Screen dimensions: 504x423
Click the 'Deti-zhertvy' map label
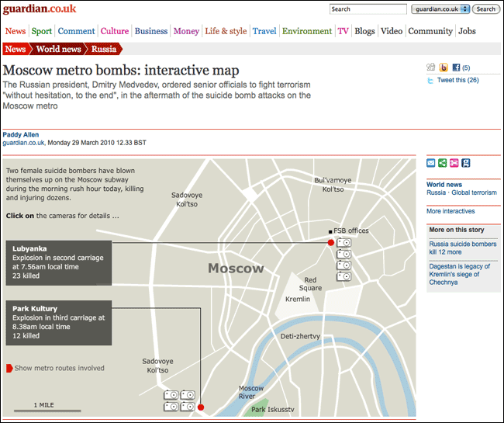point(300,337)
